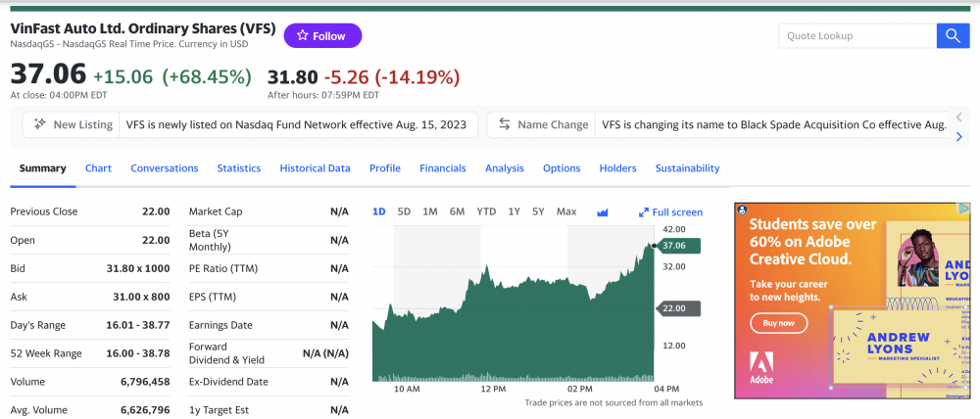Open the Financials tab
Viewport: 980px width, 419px height.
[x=443, y=168]
